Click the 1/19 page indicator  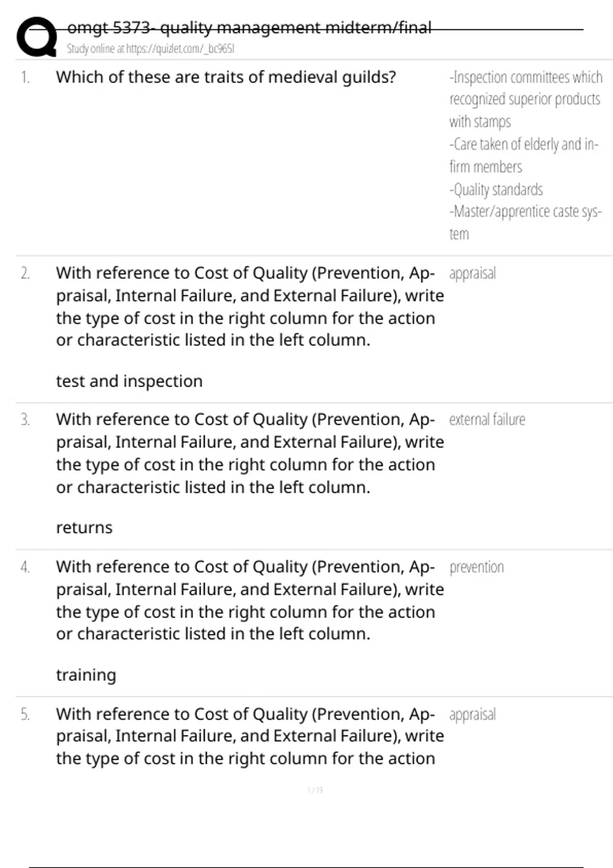[x=315, y=790]
